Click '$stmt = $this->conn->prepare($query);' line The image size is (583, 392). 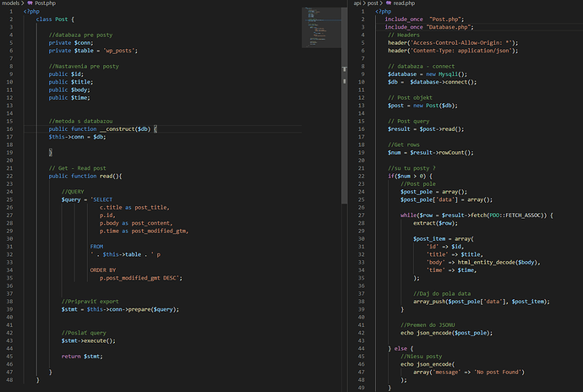(x=120, y=309)
